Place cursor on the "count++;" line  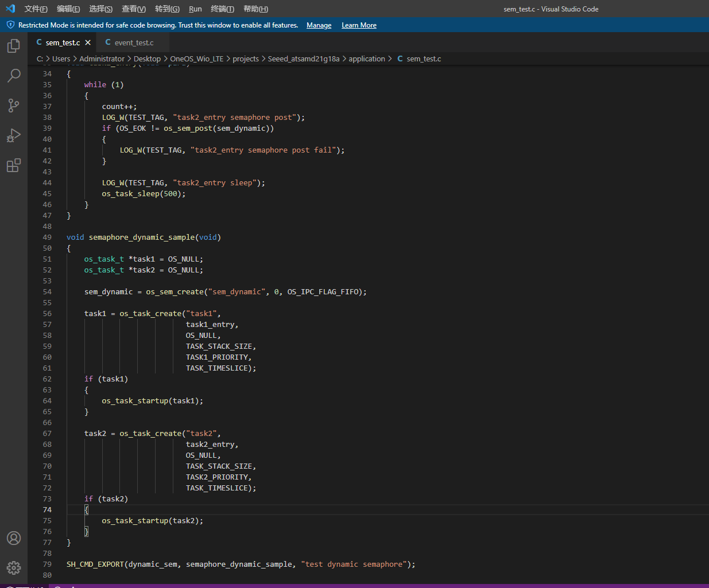(x=119, y=107)
